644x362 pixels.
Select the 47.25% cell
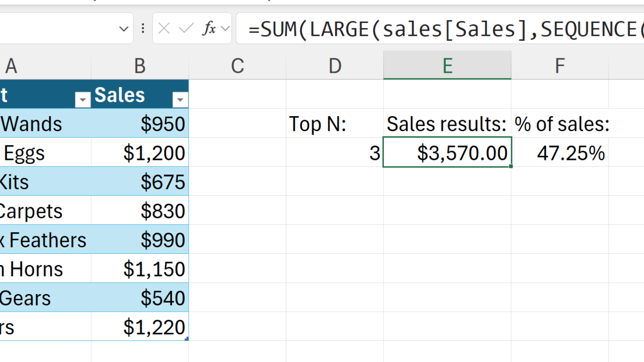[559, 153]
